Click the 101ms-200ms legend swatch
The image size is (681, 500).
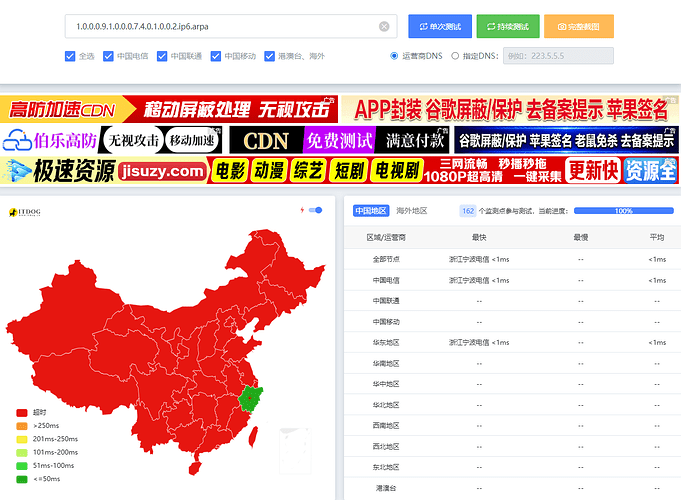(x=22, y=453)
